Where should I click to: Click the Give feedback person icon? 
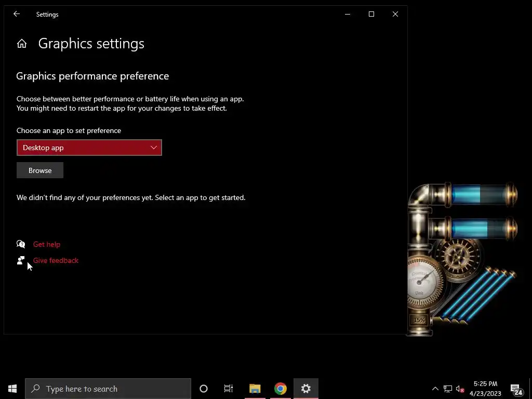(x=21, y=260)
